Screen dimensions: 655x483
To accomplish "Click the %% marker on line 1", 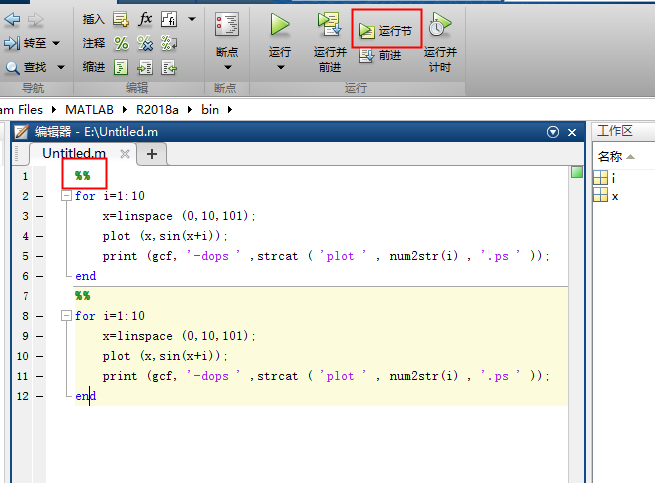I will 83,176.
